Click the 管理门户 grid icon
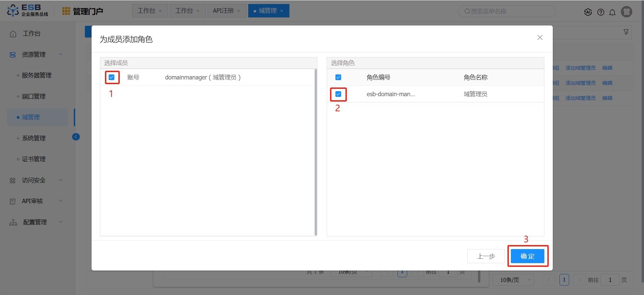Screen dimensions: 644x295 coord(66,11)
